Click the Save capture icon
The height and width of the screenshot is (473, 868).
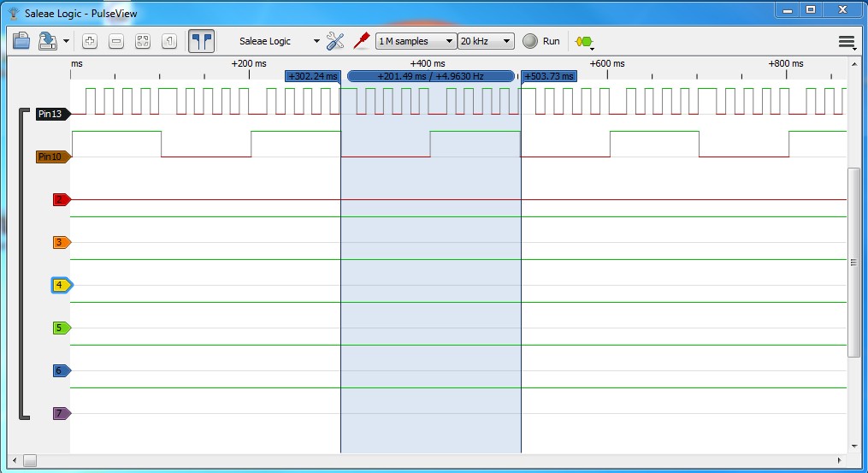[x=48, y=41]
